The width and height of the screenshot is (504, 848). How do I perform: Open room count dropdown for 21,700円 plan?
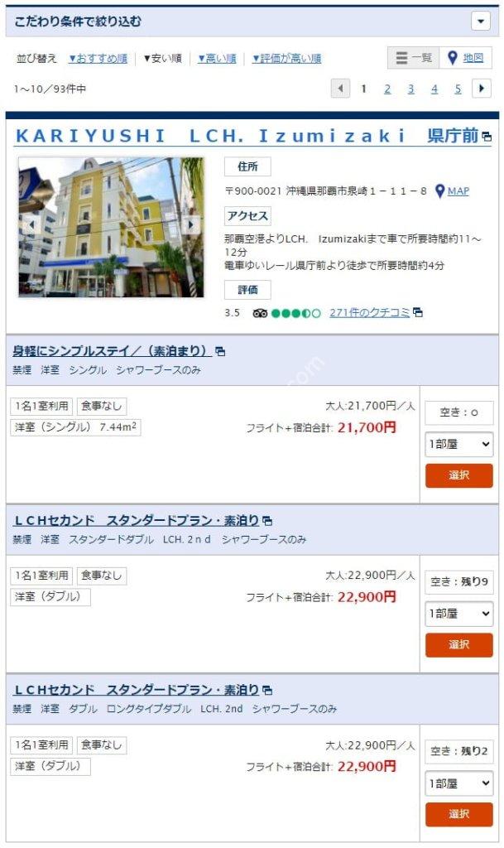click(x=458, y=444)
